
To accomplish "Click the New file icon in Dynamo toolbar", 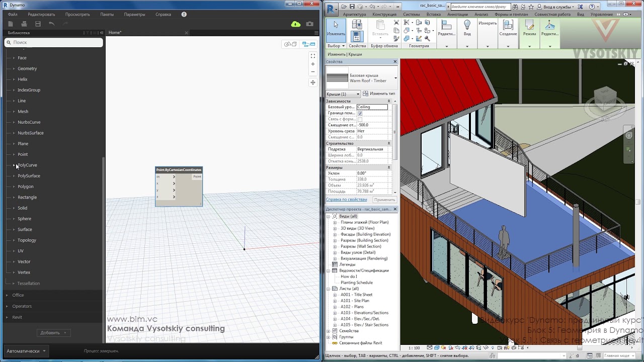I will (x=11, y=24).
